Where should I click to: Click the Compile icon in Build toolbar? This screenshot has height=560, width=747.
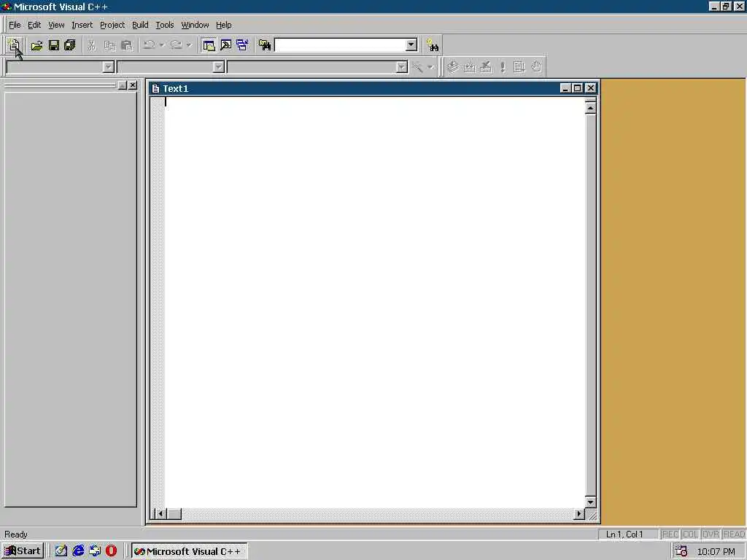pos(453,67)
